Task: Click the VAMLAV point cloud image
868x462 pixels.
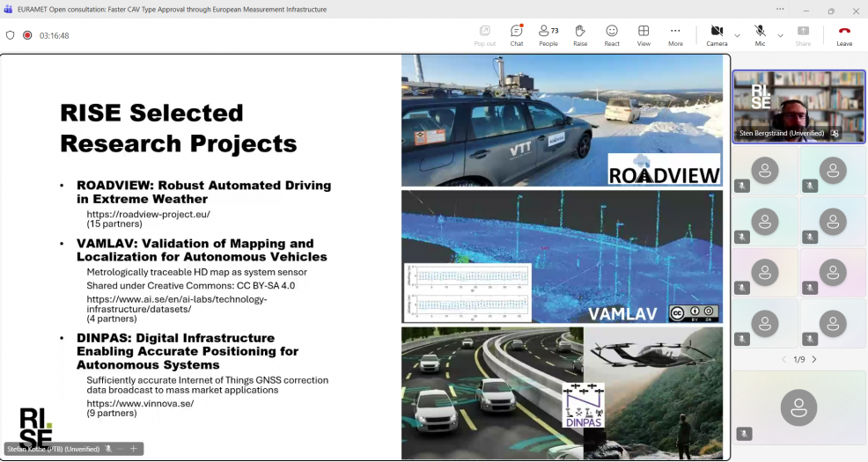Action: [562, 257]
